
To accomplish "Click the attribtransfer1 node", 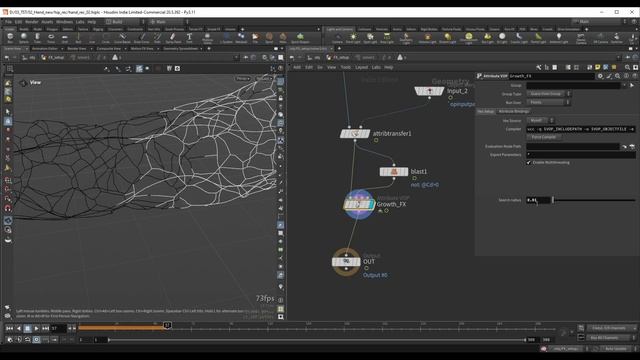I will coord(355,133).
